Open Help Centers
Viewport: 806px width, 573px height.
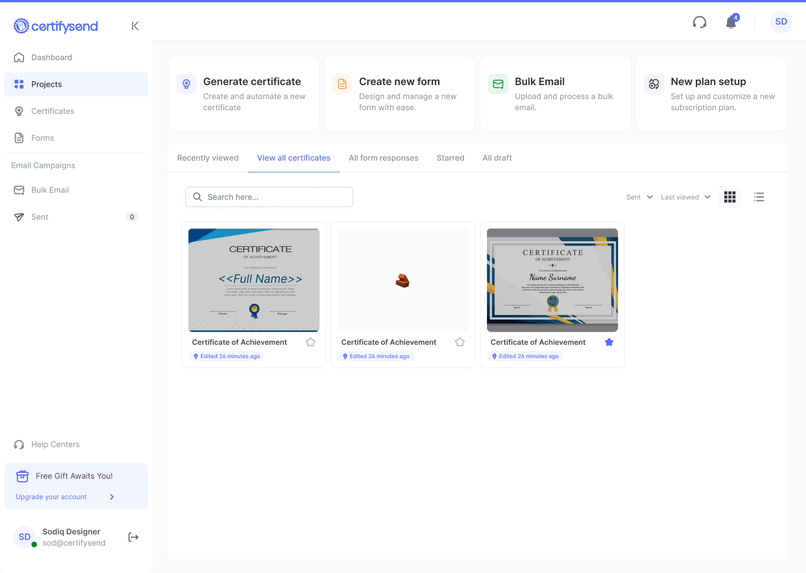point(76,444)
